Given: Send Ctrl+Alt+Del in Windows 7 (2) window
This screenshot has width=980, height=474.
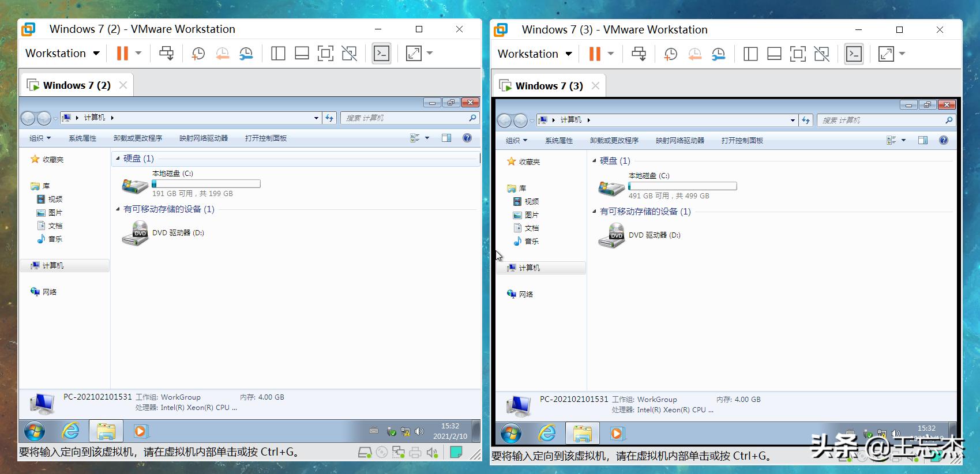Looking at the screenshot, I should 166,54.
